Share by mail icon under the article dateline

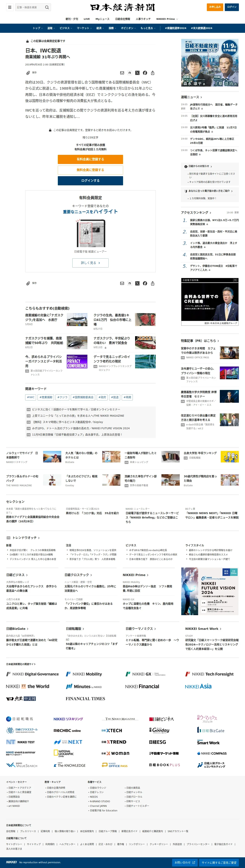coord(122,73)
